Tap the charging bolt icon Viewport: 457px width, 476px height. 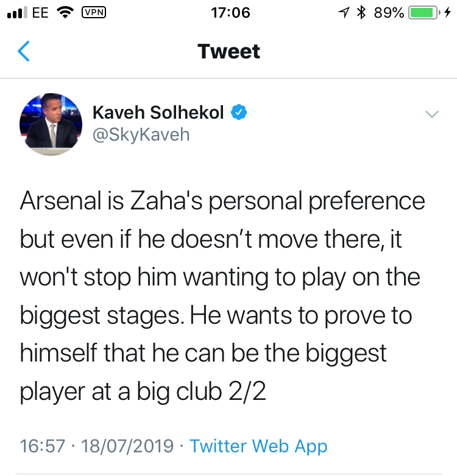coord(448,13)
